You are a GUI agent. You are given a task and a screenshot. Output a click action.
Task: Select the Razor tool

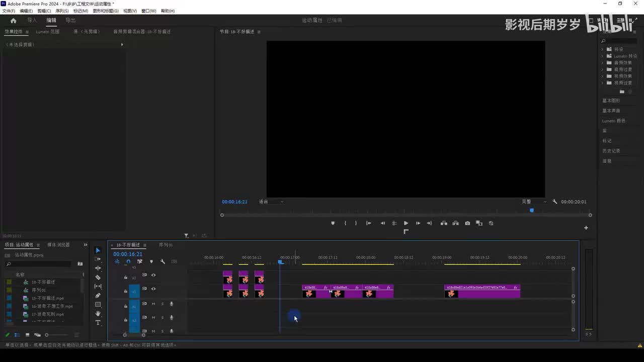(98, 277)
